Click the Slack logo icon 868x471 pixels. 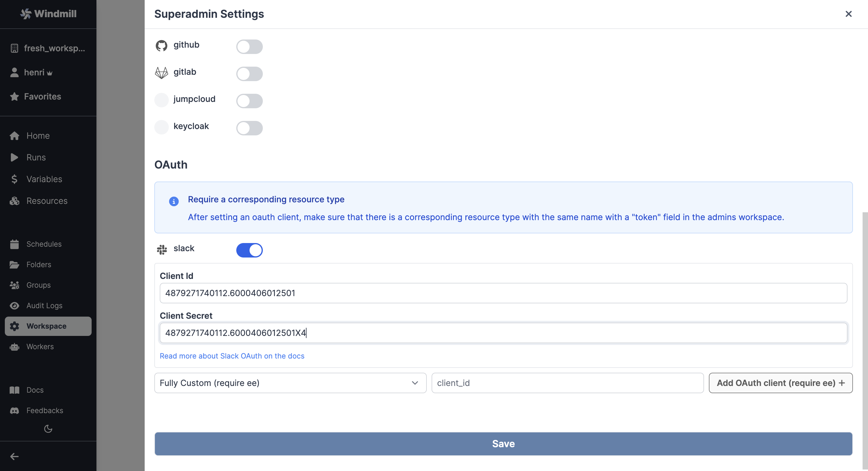162,251
